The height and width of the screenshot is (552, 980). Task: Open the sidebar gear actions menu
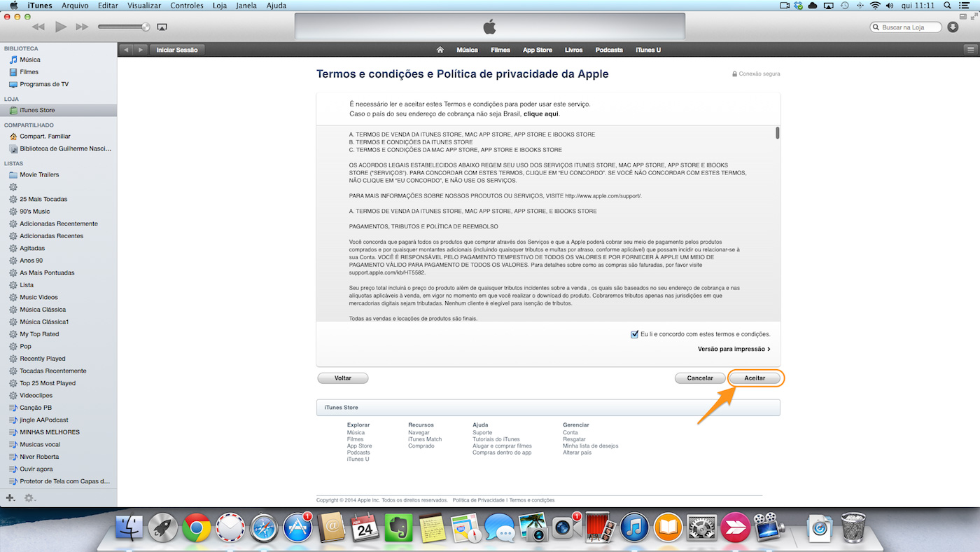click(29, 498)
